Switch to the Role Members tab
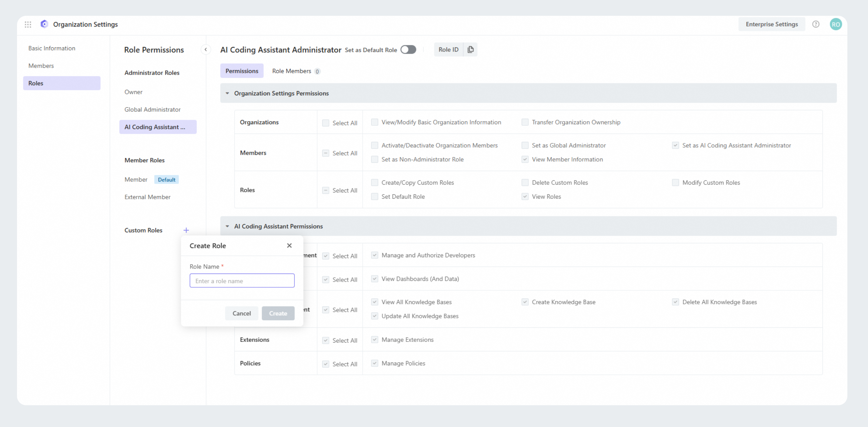This screenshot has height=427, width=868. pyautogui.click(x=292, y=71)
